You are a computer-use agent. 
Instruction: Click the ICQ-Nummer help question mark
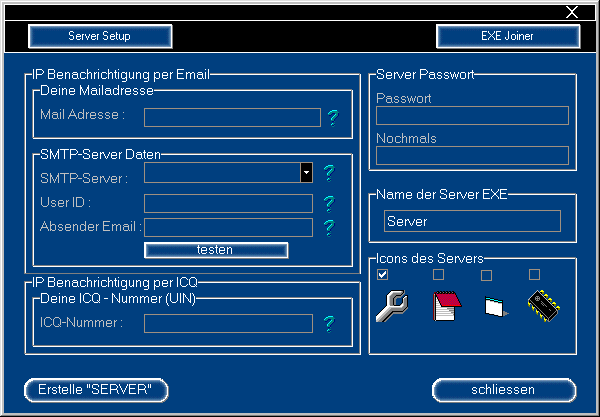(327, 323)
